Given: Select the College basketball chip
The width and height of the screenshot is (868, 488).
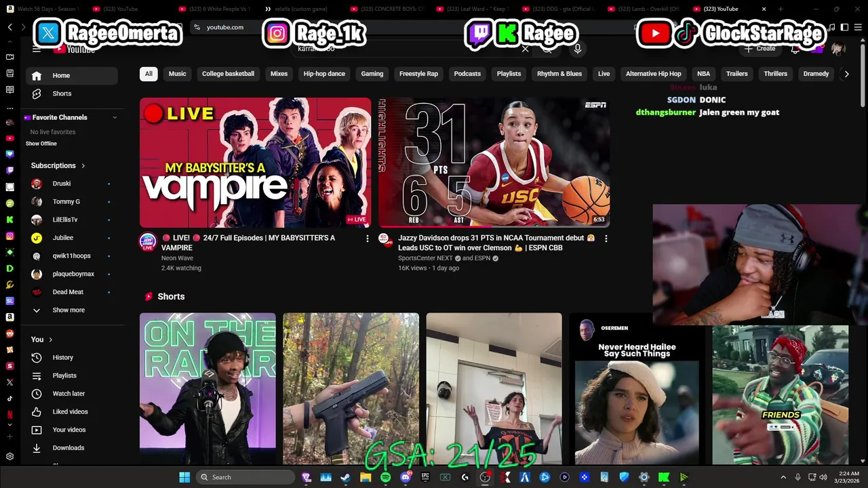Looking at the screenshot, I should point(228,74).
